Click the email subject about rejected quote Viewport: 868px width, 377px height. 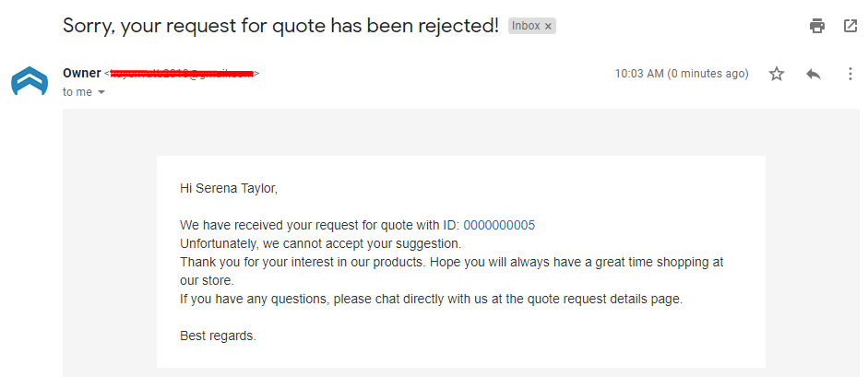click(280, 26)
